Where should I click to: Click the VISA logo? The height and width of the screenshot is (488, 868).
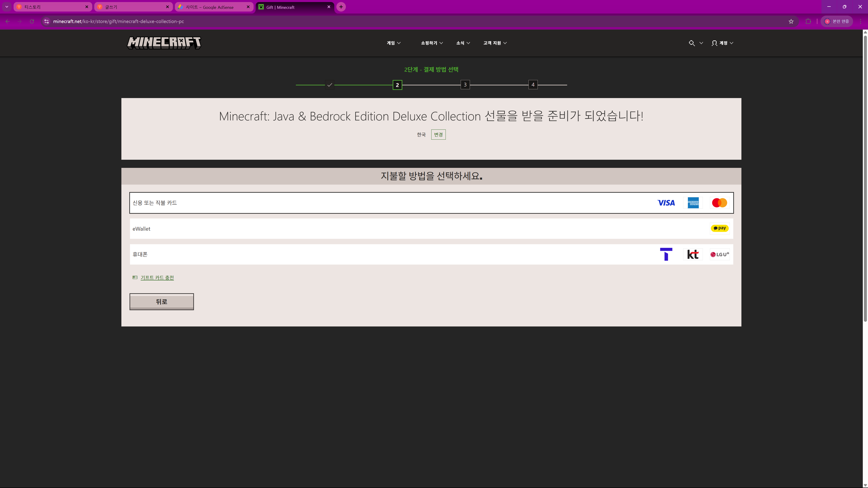tap(666, 203)
